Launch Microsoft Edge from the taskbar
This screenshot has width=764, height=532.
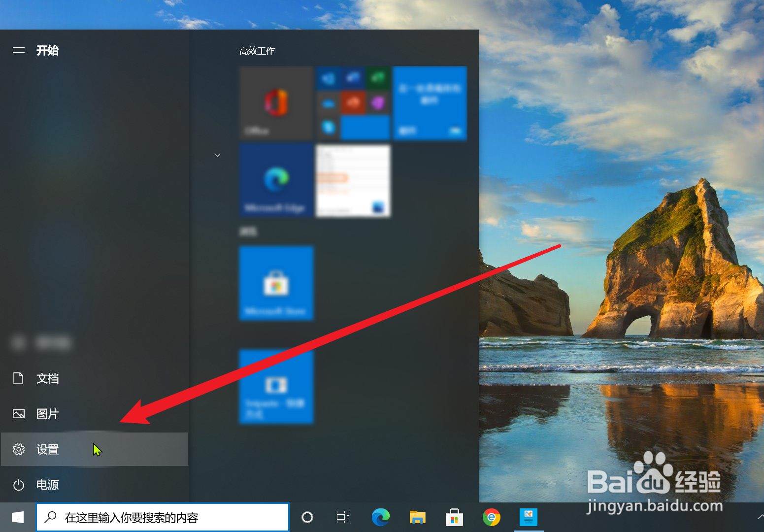[380, 517]
